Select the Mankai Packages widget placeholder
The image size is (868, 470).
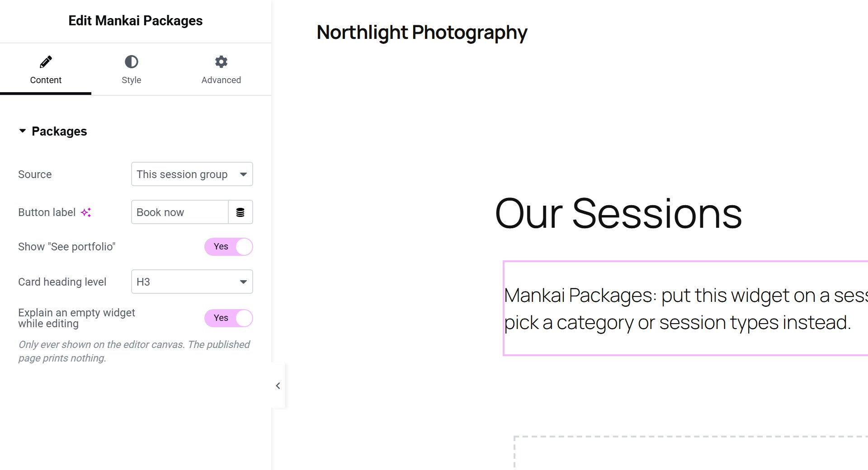(685, 308)
